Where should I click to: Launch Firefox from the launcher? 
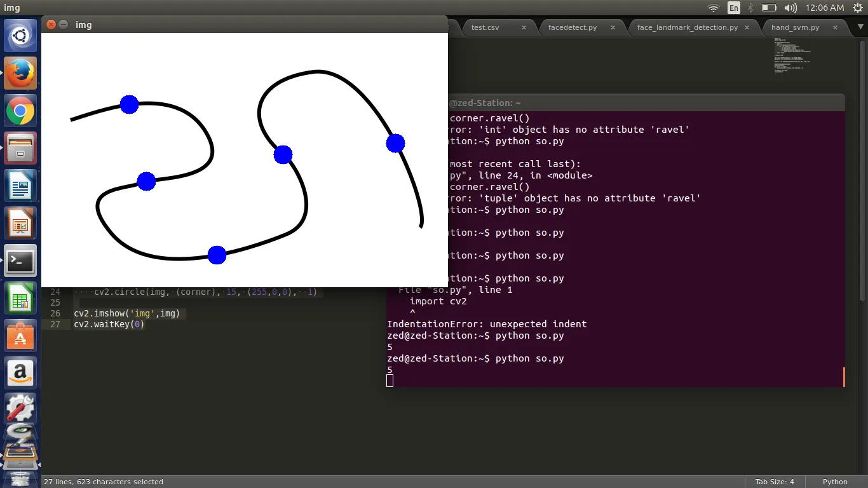pos(20,73)
